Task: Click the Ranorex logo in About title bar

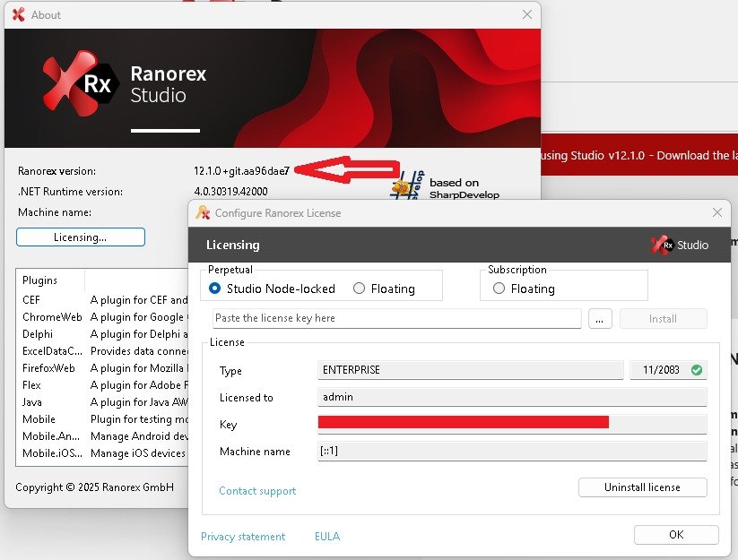Action: (x=18, y=14)
